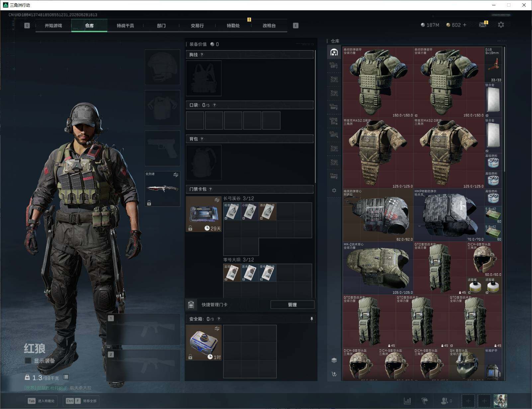Open help for 胸挂 chest rig
532x409 pixels.
click(x=202, y=55)
